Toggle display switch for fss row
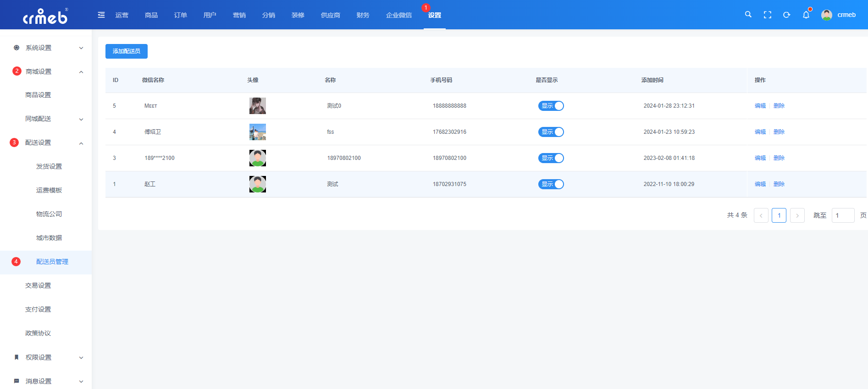 click(x=551, y=132)
